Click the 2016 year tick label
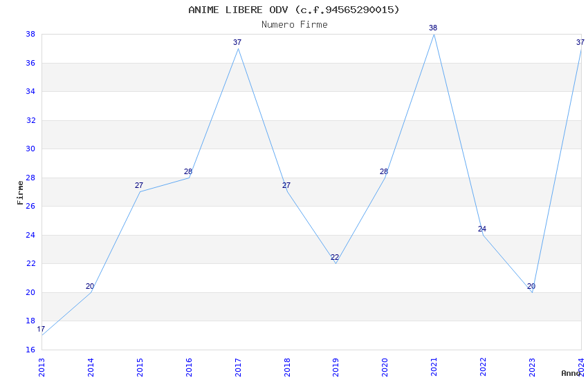This screenshot has height=380, width=588. [x=189, y=368]
